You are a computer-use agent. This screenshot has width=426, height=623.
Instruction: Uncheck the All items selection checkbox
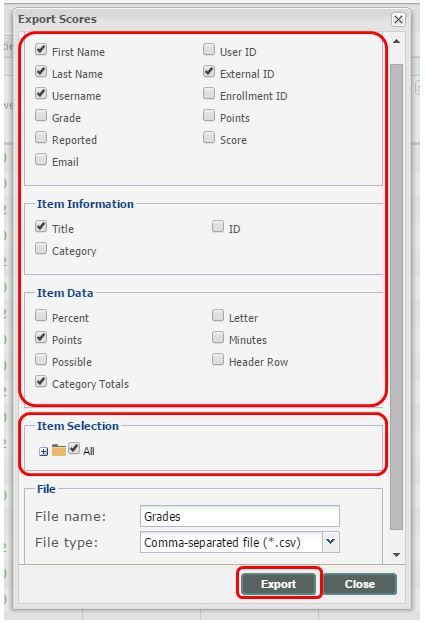[x=74, y=449]
